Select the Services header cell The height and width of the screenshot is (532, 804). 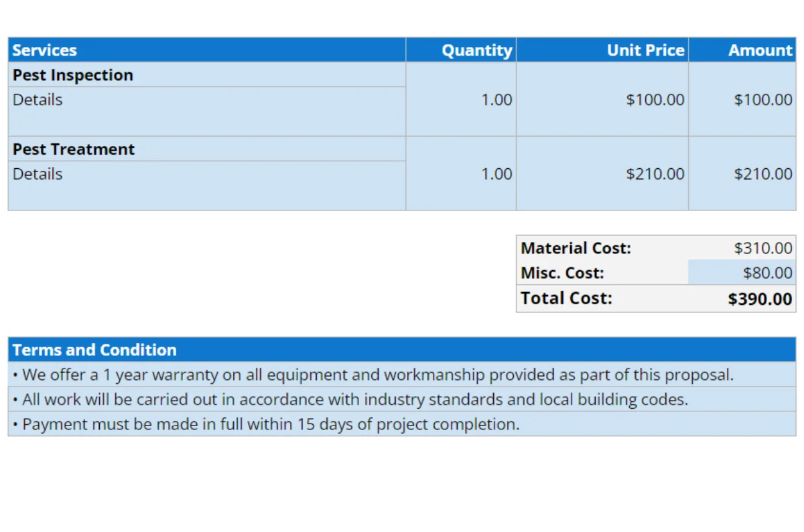[x=44, y=50]
